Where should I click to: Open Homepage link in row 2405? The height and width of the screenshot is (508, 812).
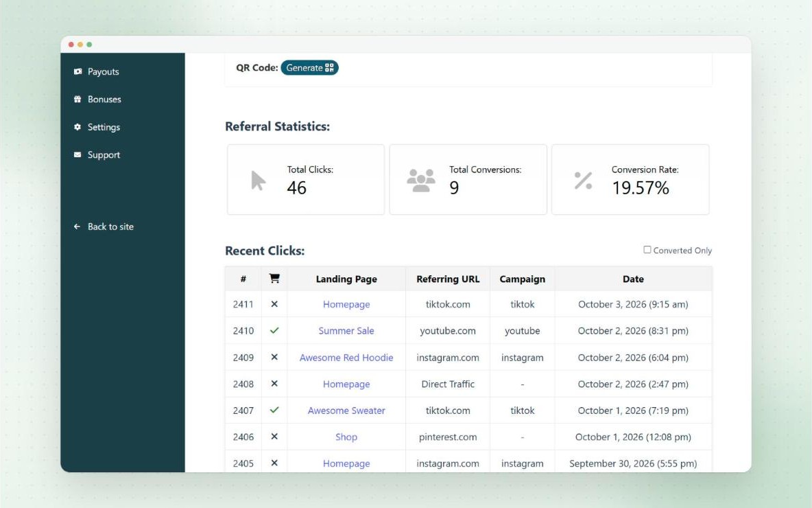coord(346,463)
